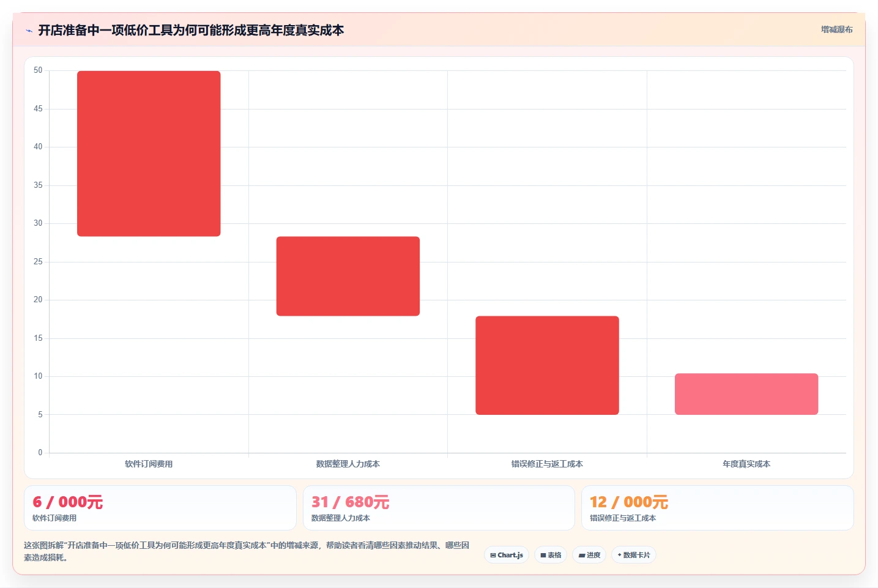
Task: Click the chart icon beside the title
Action: point(29,31)
